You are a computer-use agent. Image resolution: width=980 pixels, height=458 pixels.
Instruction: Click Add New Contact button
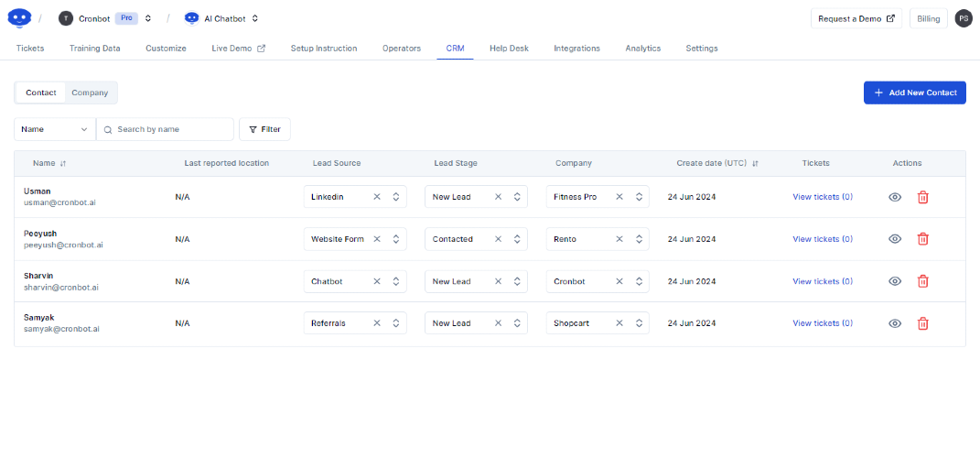point(915,93)
